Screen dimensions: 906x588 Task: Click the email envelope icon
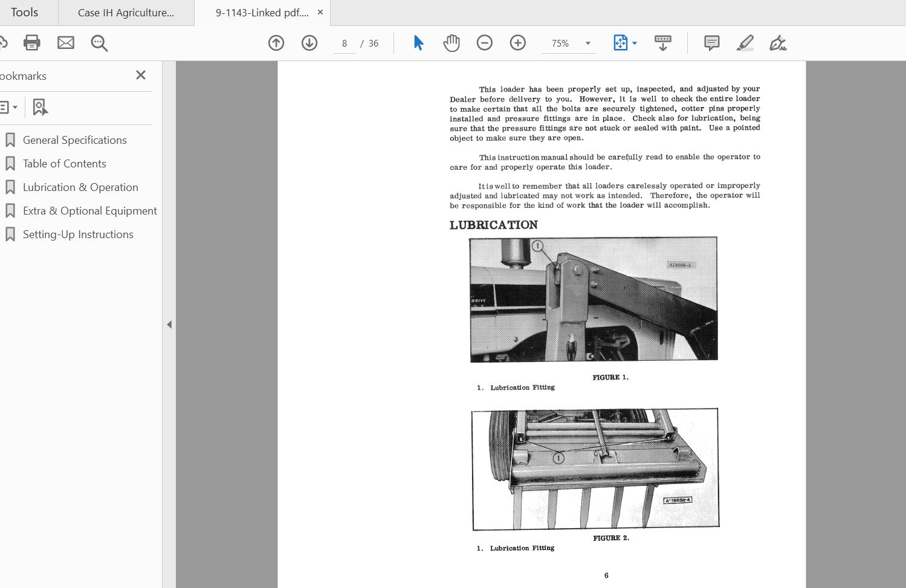(x=66, y=43)
